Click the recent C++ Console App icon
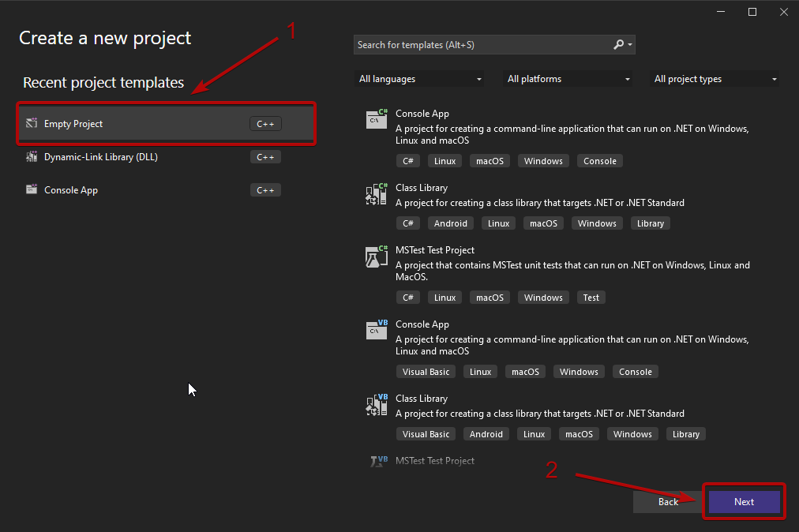Screen dimensions: 799x532 32,189
